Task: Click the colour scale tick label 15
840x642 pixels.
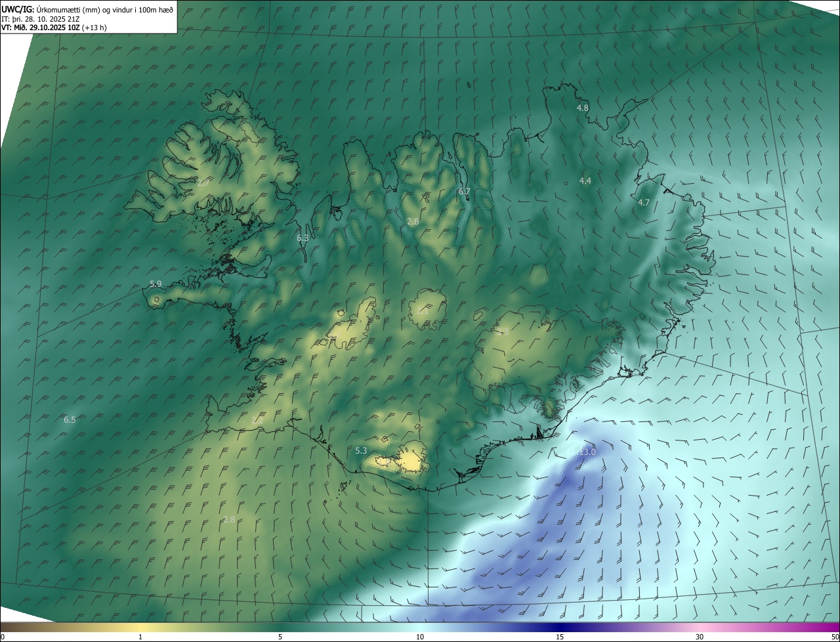Action: coord(560,637)
